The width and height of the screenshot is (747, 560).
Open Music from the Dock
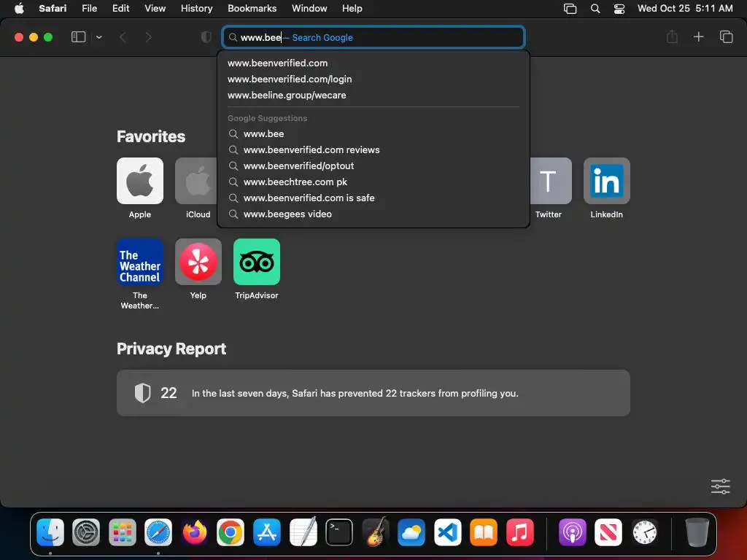click(x=519, y=532)
